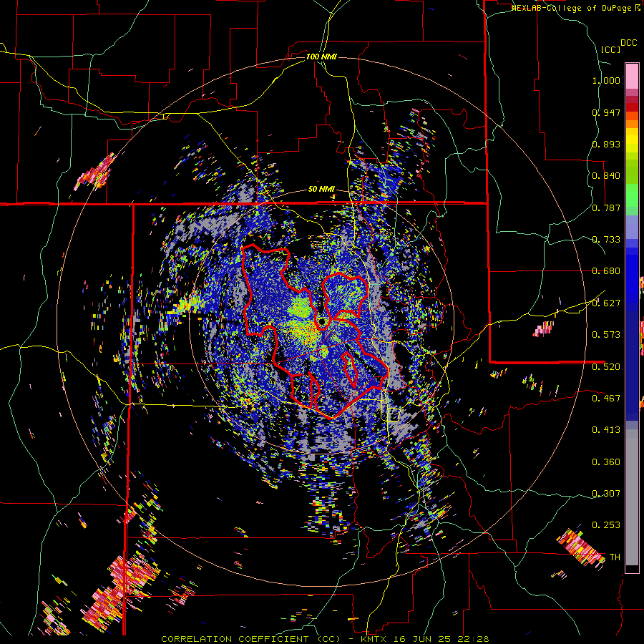644x644 pixels.
Task: Click the CORRELATION COEFFICIENT (CC) caption text
Action: point(250,639)
